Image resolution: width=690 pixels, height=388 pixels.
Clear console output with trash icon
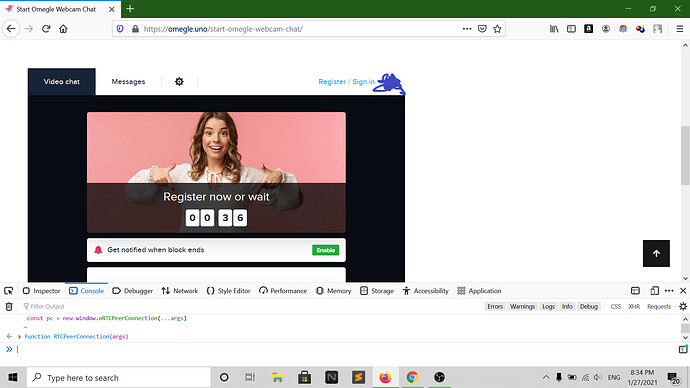[x=9, y=307]
